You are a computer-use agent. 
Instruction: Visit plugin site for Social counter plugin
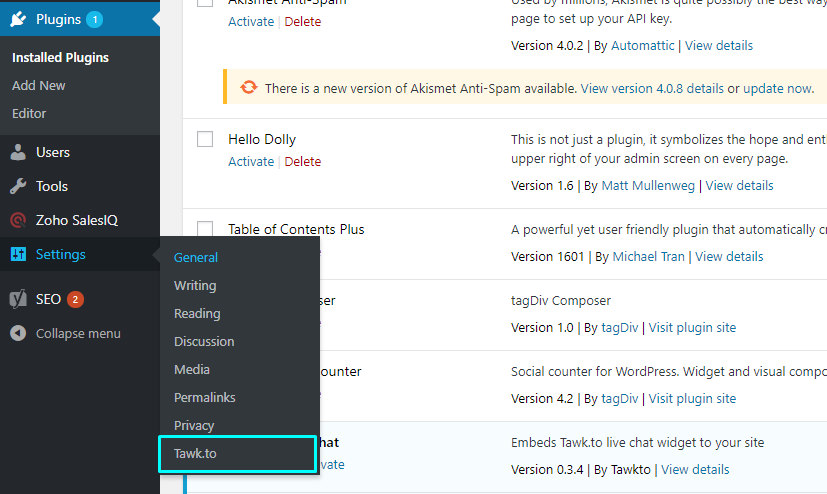692,399
